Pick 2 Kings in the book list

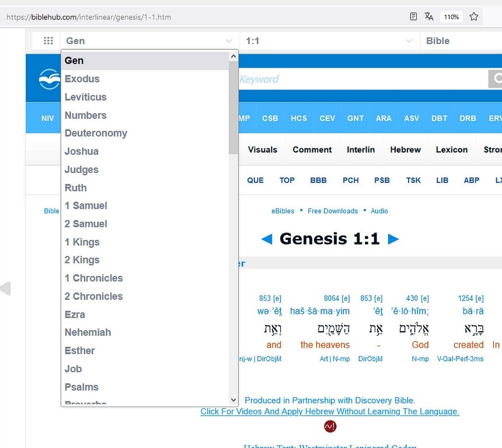(x=145, y=260)
